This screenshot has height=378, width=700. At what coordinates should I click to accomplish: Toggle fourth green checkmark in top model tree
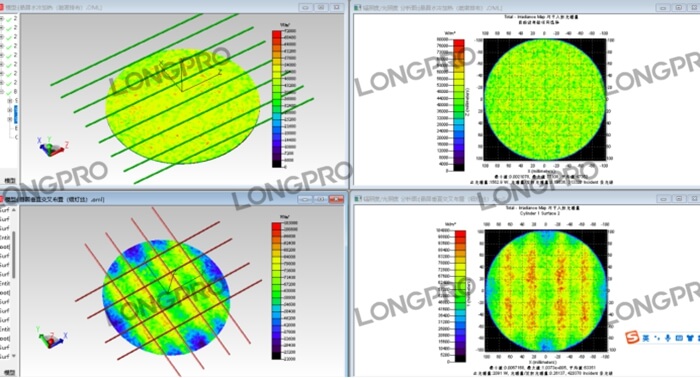[x=9, y=46]
